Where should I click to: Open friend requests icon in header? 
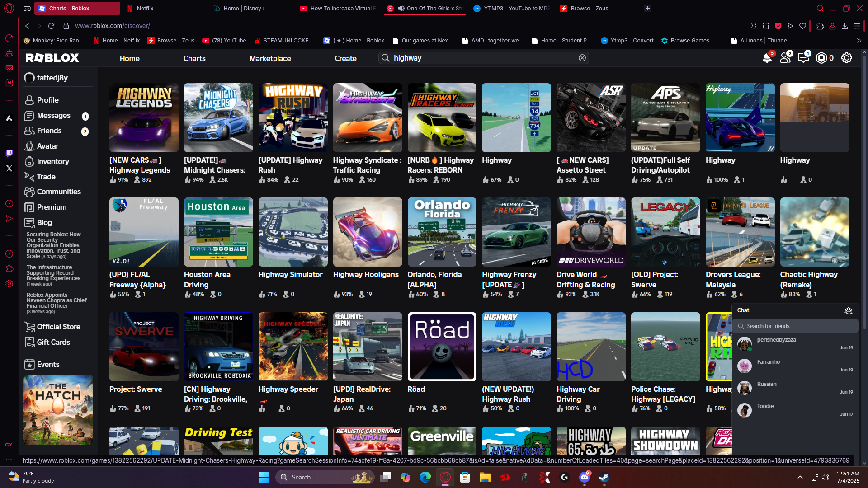(x=785, y=58)
